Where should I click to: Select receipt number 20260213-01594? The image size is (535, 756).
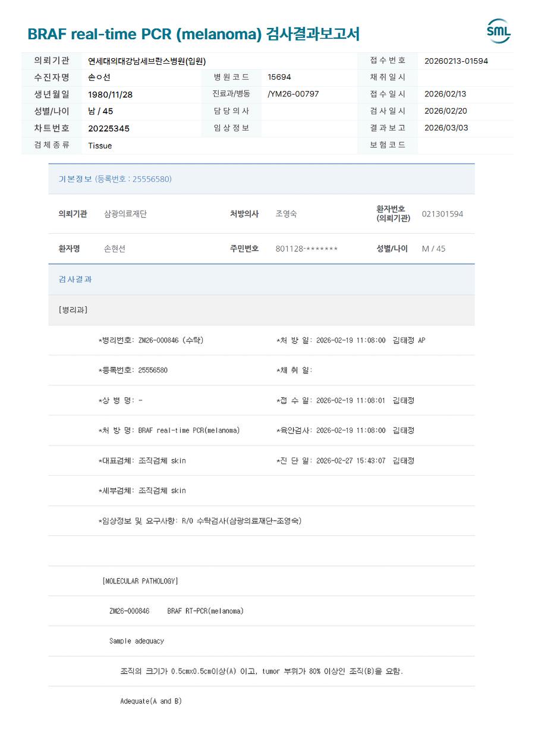pos(456,61)
